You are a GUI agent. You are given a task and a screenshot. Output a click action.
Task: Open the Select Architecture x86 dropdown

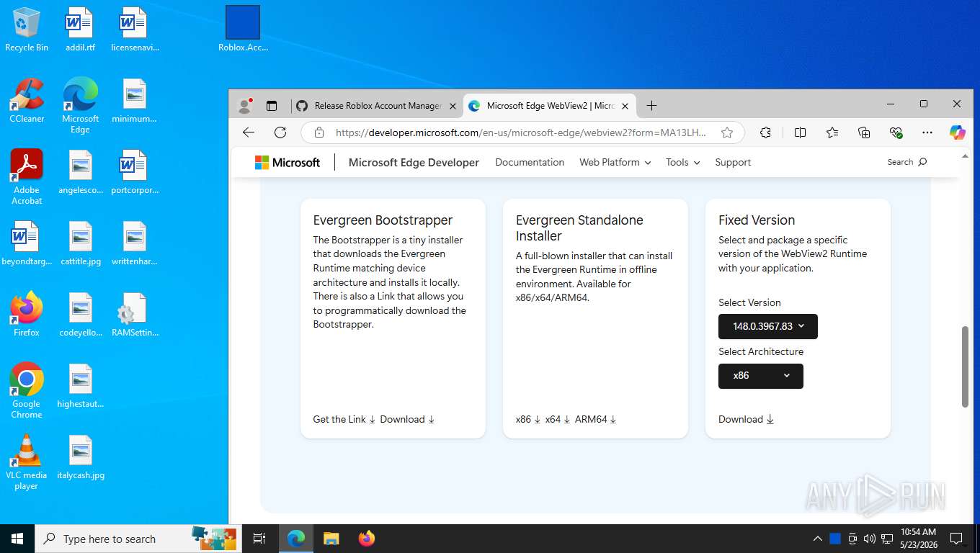pos(761,376)
